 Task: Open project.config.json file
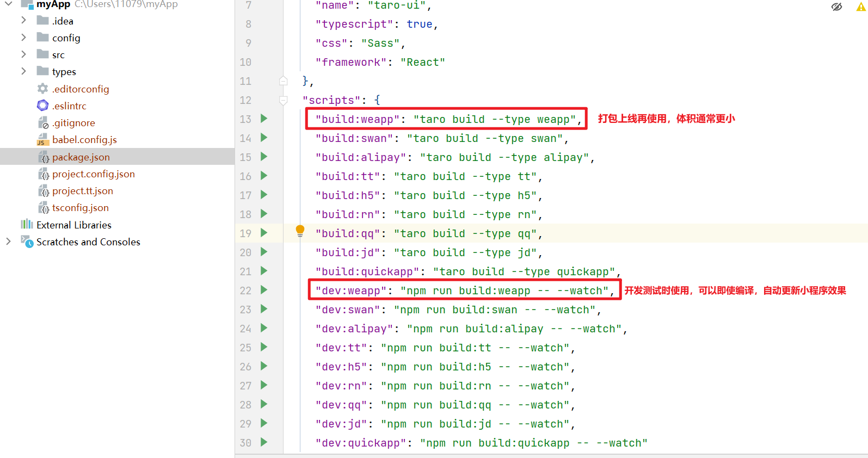click(x=93, y=174)
